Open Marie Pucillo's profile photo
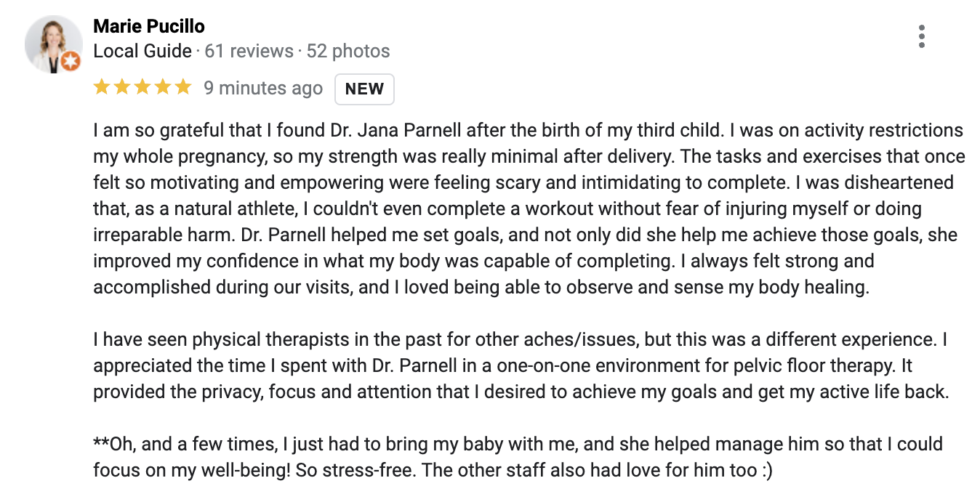The width and height of the screenshot is (980, 494). click(x=53, y=44)
